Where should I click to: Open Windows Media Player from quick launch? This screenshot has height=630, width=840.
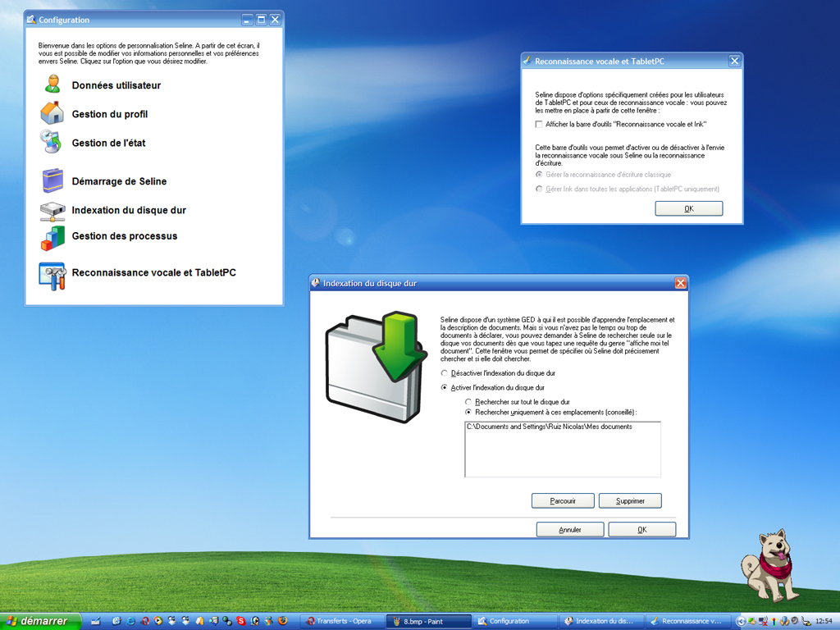tap(158, 622)
